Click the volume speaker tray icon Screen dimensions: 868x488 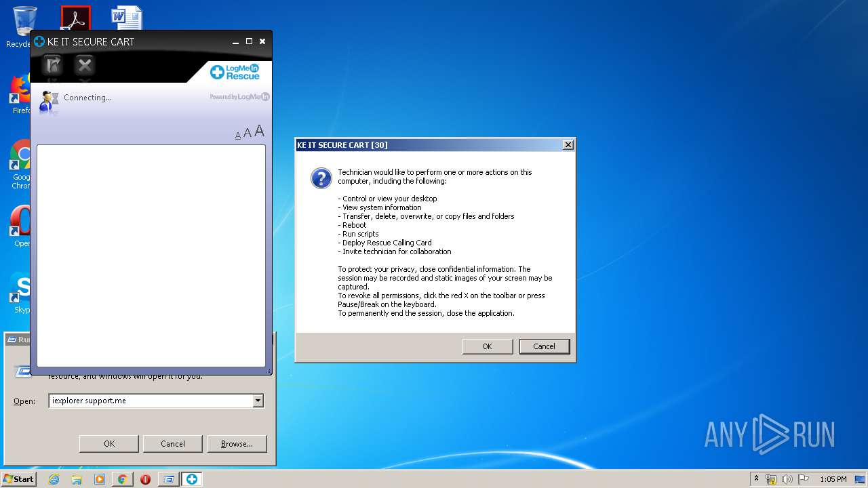[x=787, y=479]
